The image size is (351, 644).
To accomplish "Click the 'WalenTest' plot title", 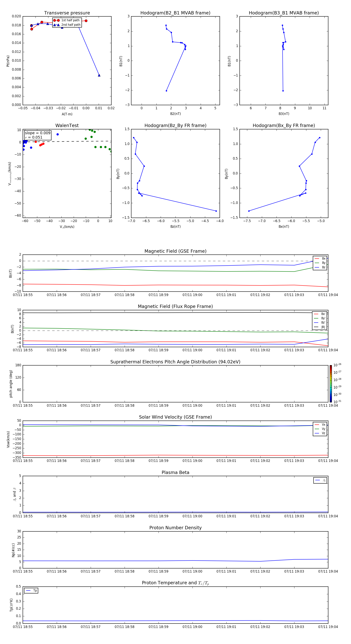I will [67, 125].
